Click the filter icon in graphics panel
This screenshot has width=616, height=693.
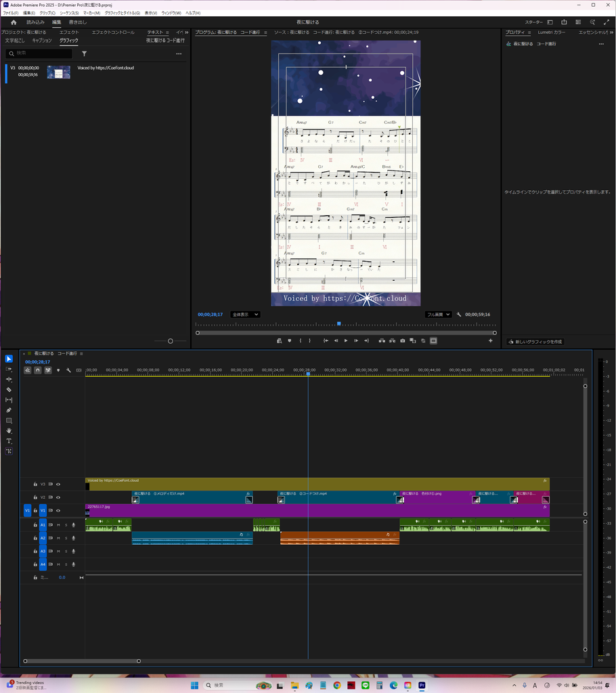pyautogui.click(x=84, y=53)
